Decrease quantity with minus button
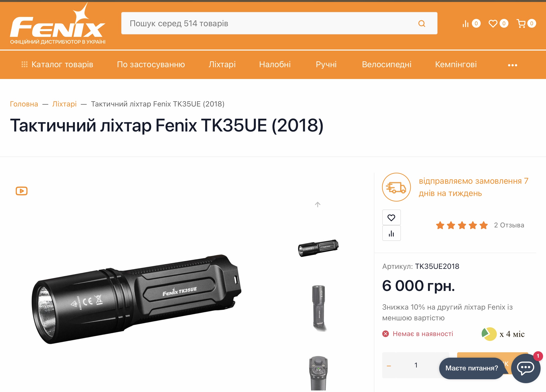This screenshot has height=392, width=546. pyautogui.click(x=389, y=365)
